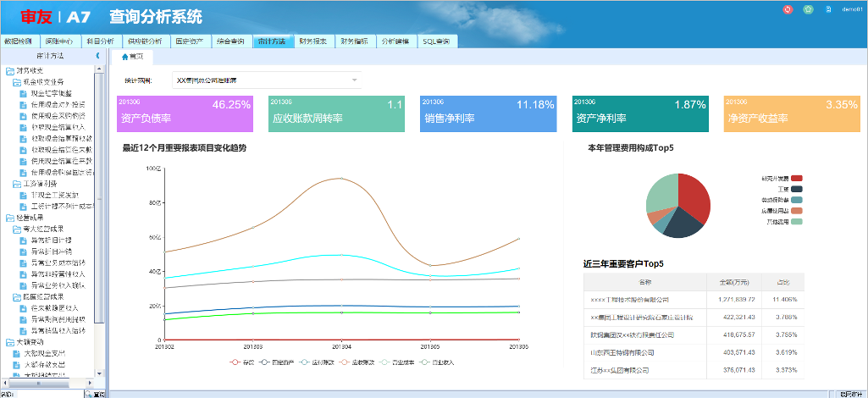Switch to the SQL查询 tab
The width and height of the screenshot is (868, 398).
click(436, 41)
